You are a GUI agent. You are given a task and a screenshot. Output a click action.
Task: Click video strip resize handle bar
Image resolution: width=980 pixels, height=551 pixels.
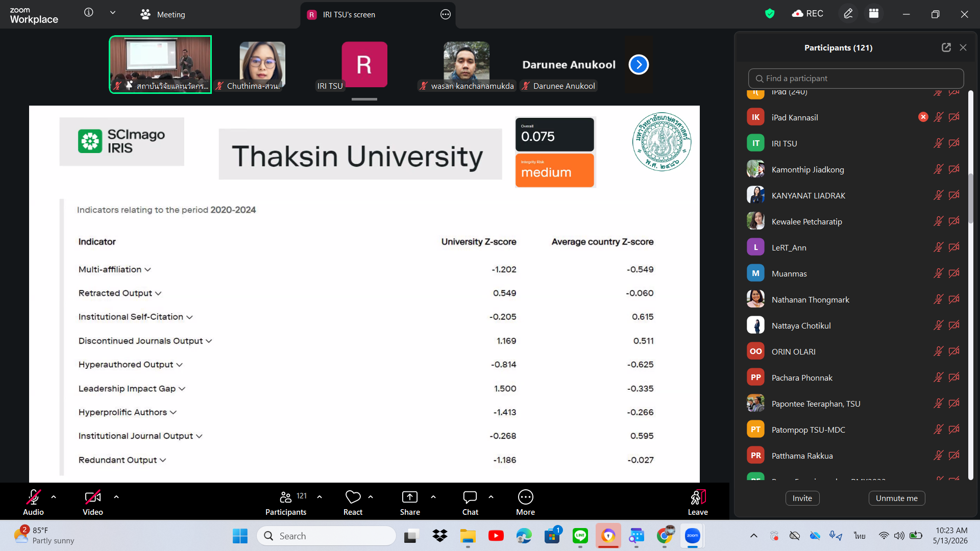(364, 99)
